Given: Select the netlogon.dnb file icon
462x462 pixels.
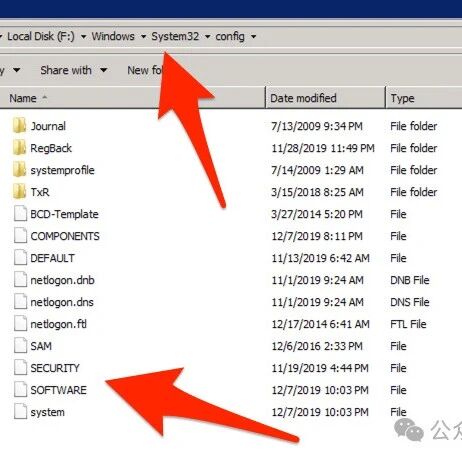Looking at the screenshot, I should 20,280.
